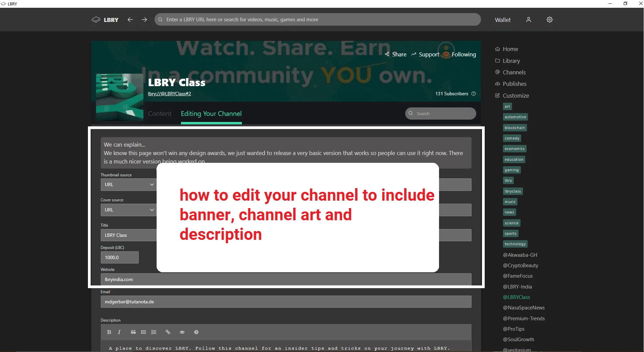Select the science tag
Screen dimensions: 644x352
[511, 223]
